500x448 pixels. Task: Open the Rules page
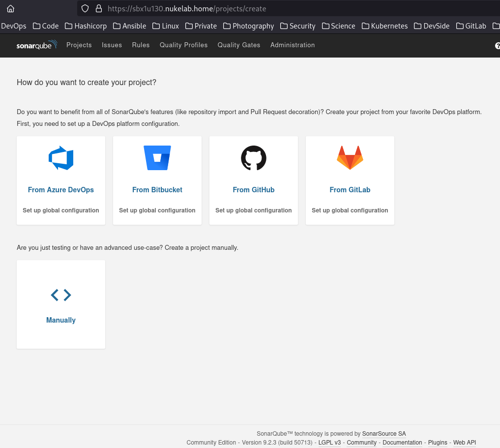[141, 45]
